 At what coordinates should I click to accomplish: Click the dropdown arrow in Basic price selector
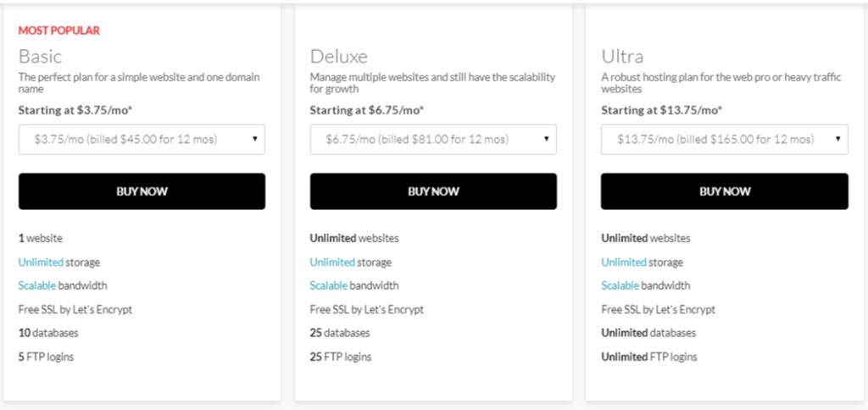point(255,139)
